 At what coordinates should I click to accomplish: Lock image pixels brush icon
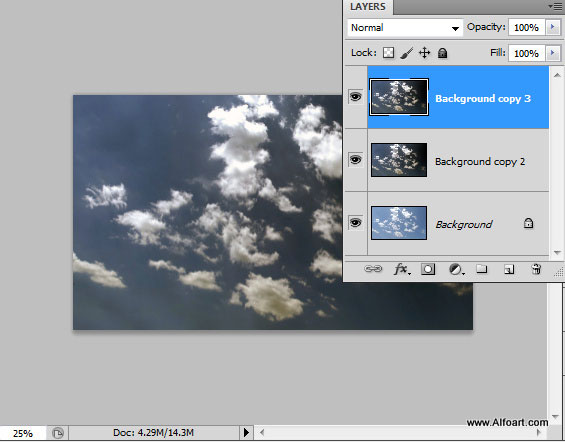(x=406, y=53)
